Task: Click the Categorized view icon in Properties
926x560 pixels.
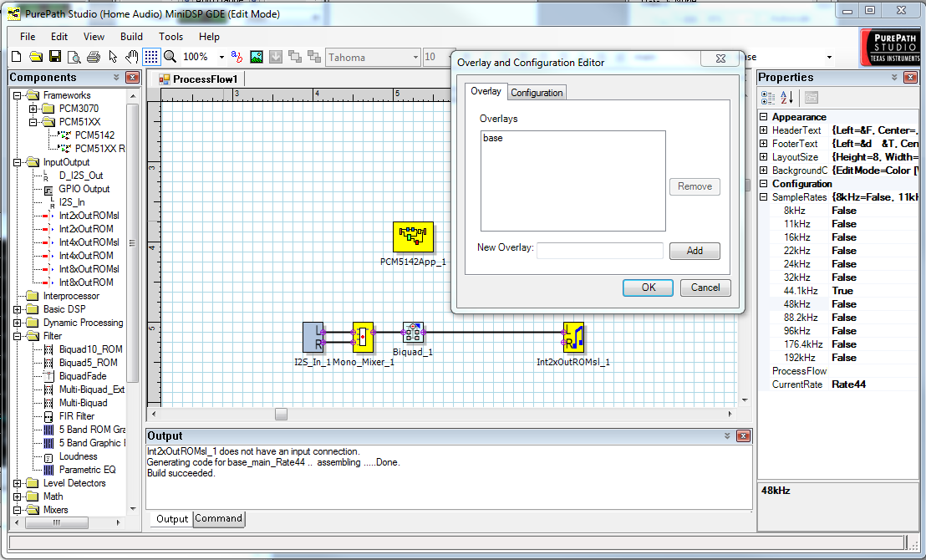Action: (768, 98)
